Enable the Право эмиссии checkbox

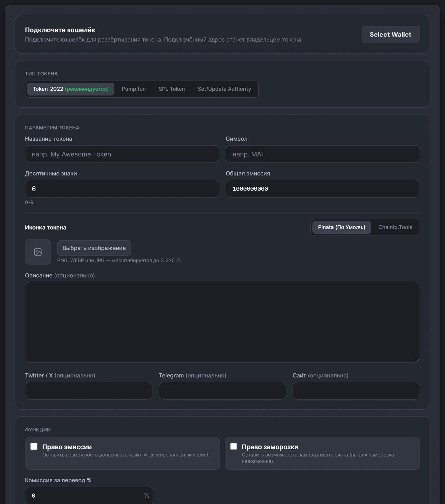tap(34, 446)
